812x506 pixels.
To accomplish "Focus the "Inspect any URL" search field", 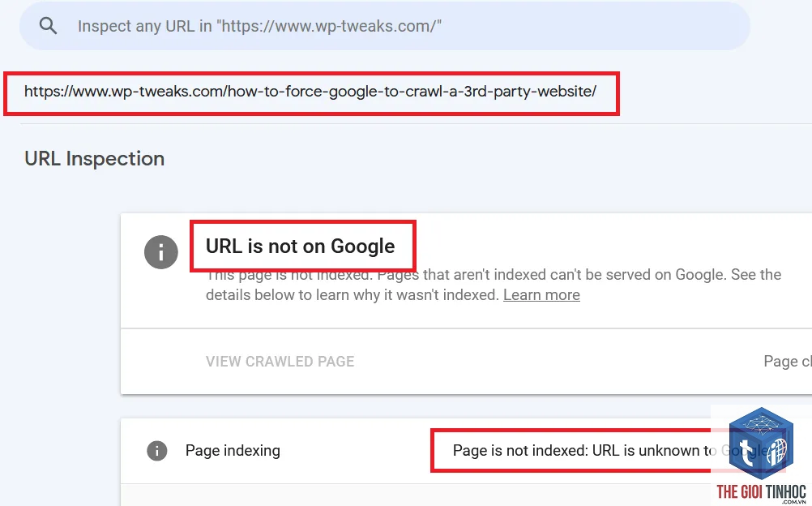I will click(385, 26).
